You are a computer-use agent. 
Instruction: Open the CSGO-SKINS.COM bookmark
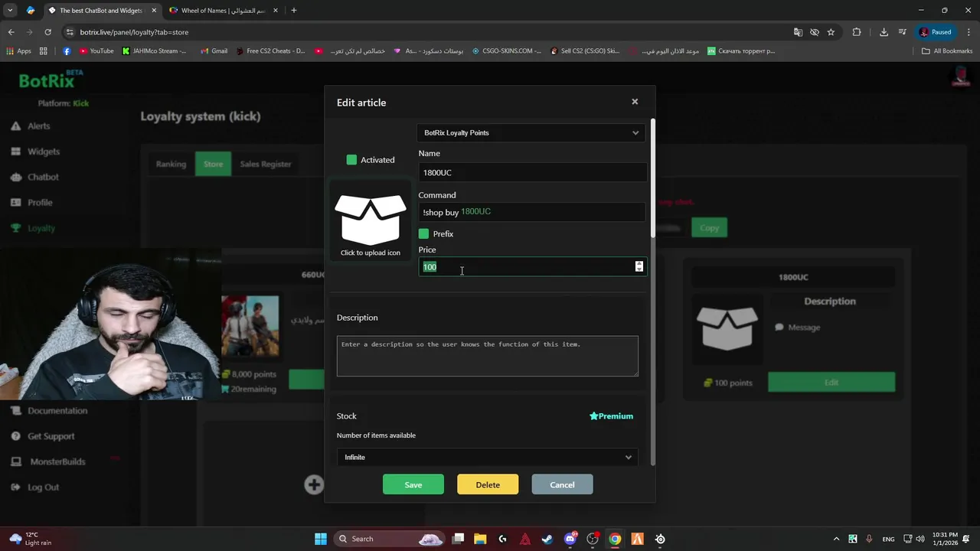pos(507,51)
